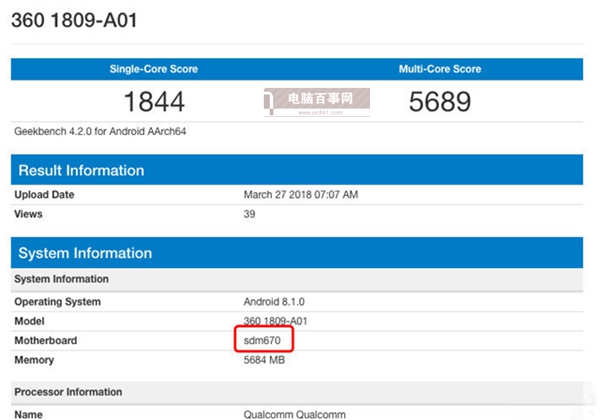This screenshot has height=420, width=600.
Task: Select the 'Single-Core Score' header
Action: pyautogui.click(x=154, y=69)
